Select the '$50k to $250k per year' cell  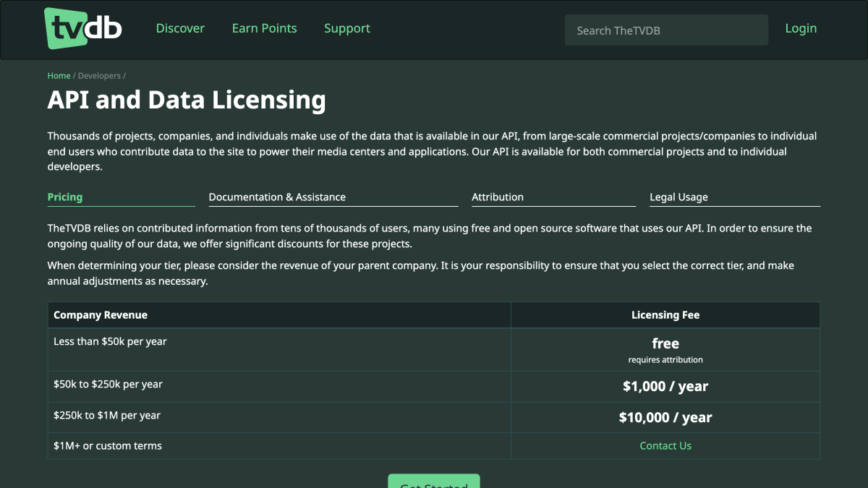tap(279, 387)
